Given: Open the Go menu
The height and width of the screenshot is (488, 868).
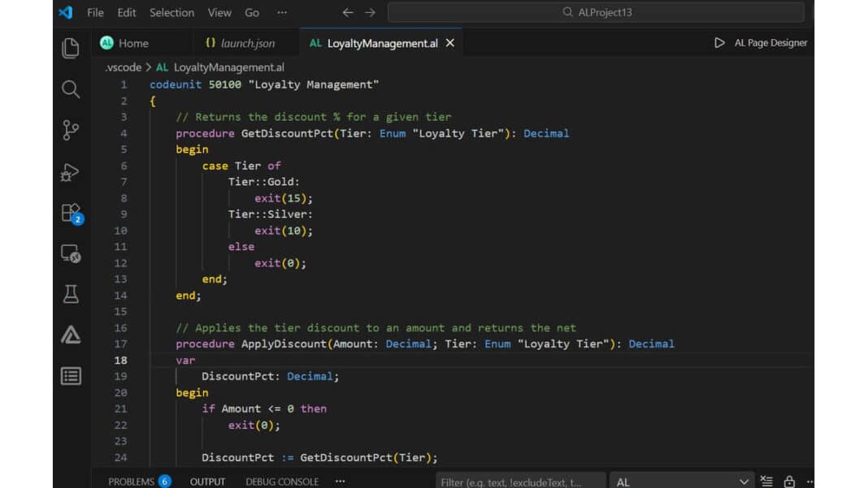Looking at the screenshot, I should click(252, 12).
